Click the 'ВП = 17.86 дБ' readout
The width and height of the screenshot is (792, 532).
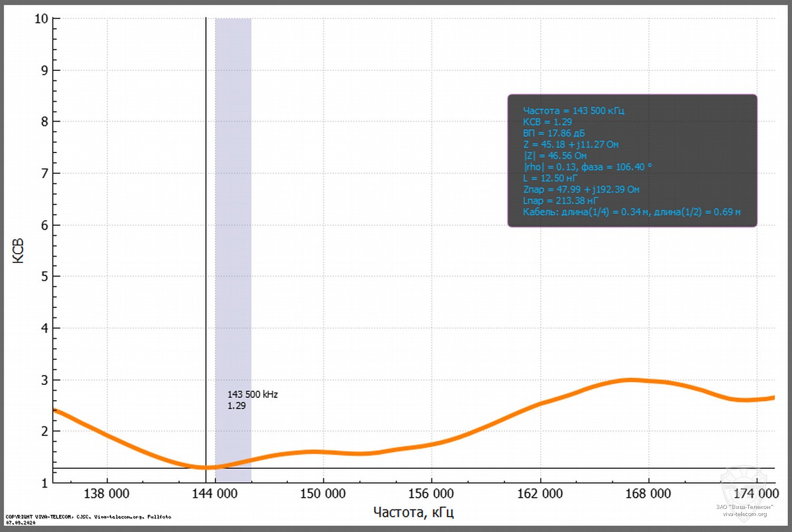(x=553, y=133)
